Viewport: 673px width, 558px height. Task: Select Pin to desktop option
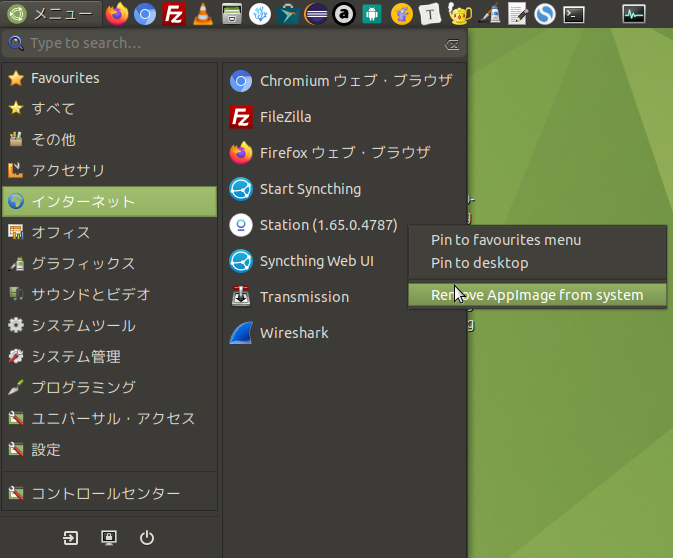tap(479, 263)
